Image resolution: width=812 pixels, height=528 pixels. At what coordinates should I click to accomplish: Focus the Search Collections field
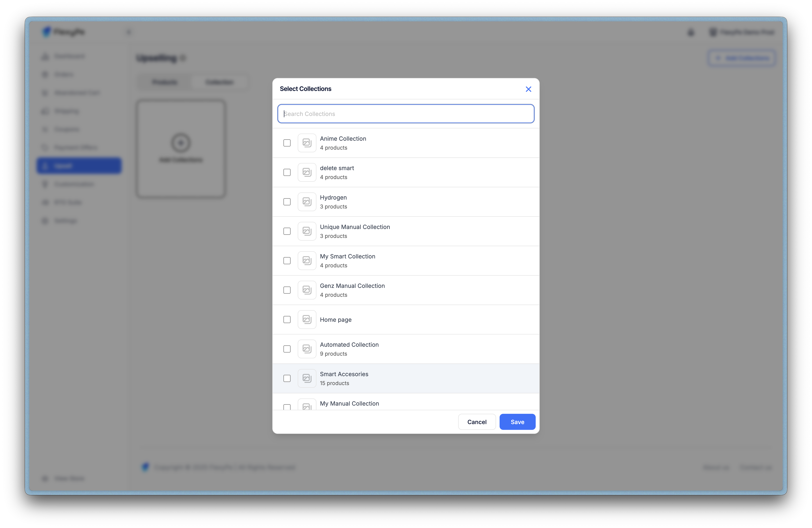[x=406, y=114]
